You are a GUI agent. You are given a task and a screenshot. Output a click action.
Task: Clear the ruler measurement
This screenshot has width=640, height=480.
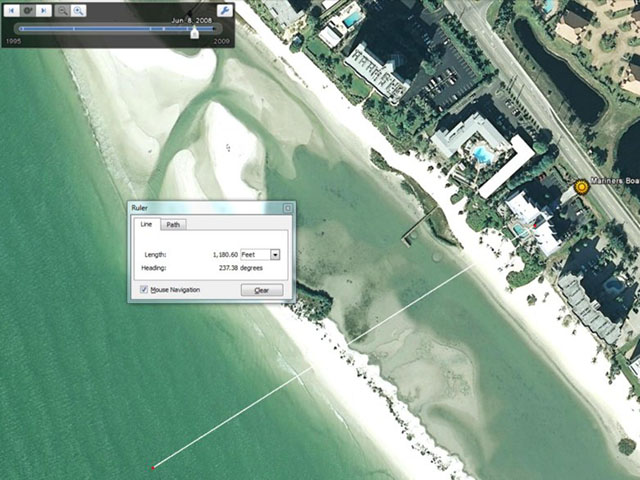(x=261, y=290)
